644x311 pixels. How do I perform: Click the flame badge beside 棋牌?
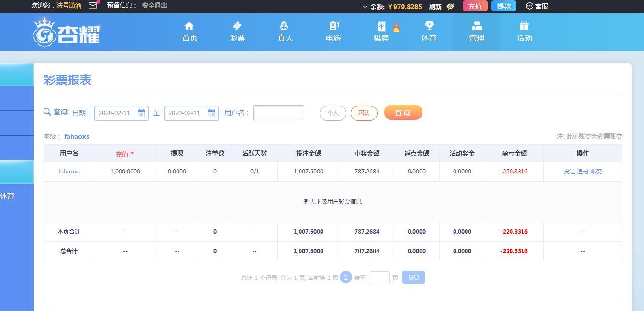point(396,28)
